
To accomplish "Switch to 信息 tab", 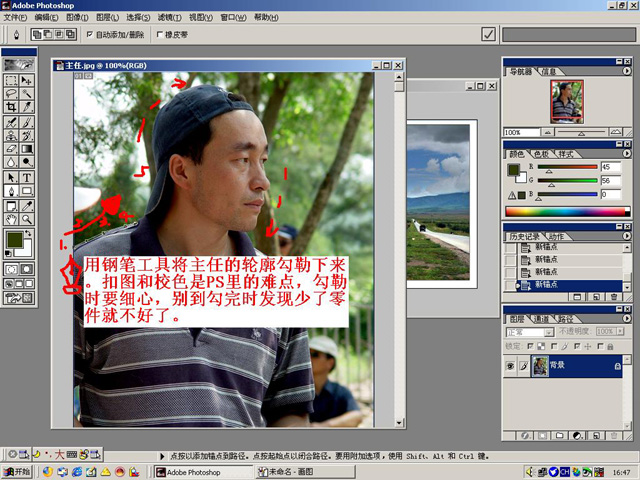I will click(x=549, y=71).
